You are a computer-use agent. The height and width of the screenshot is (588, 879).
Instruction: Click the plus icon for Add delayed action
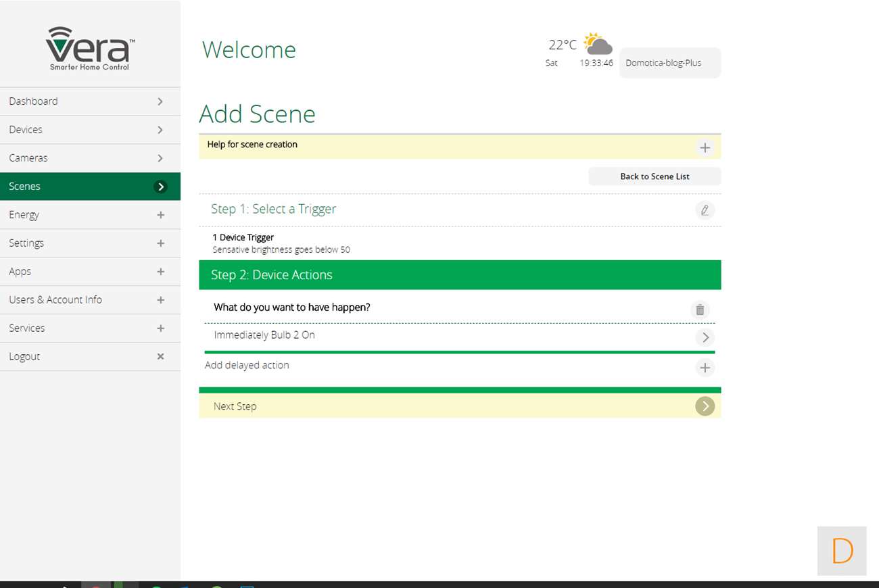(x=705, y=368)
